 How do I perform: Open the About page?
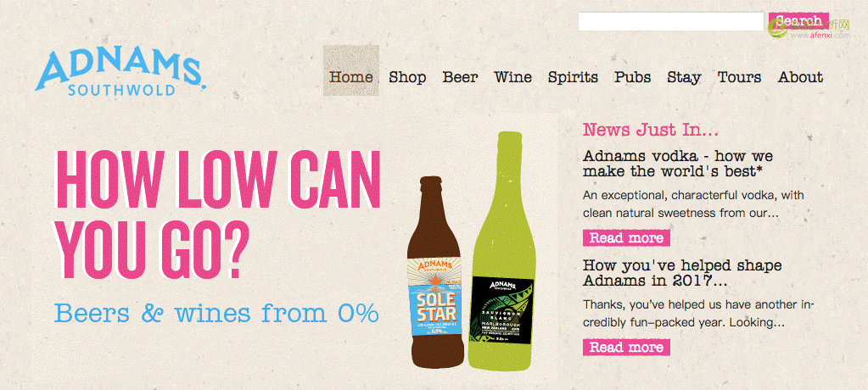(x=800, y=77)
